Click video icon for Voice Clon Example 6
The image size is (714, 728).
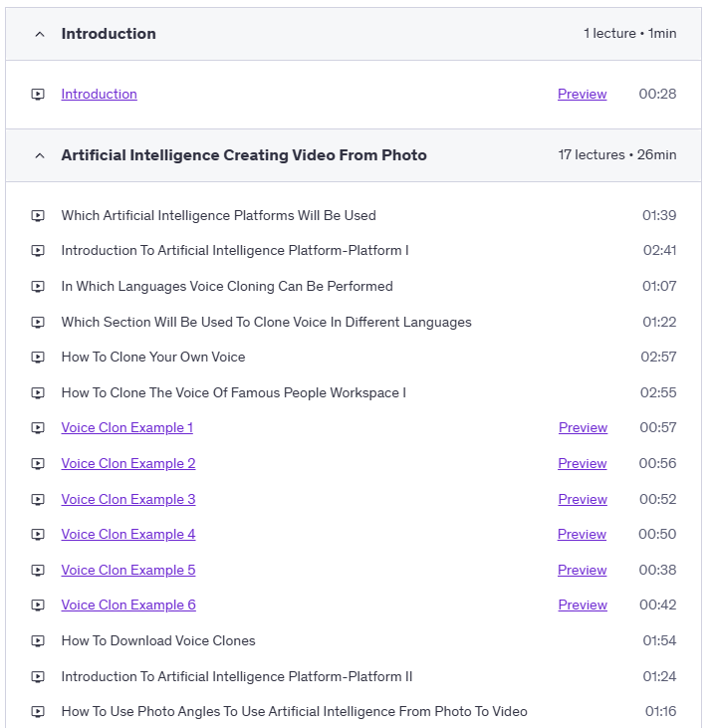point(38,606)
